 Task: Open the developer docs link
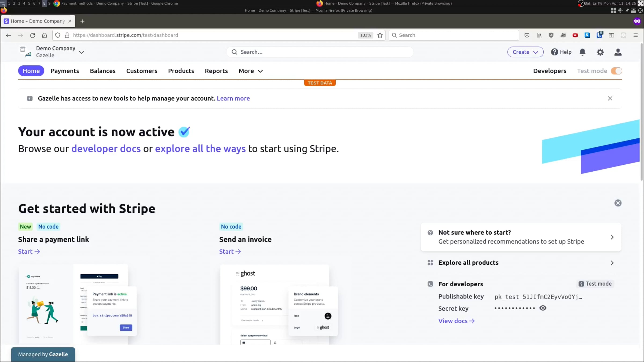[106, 149]
